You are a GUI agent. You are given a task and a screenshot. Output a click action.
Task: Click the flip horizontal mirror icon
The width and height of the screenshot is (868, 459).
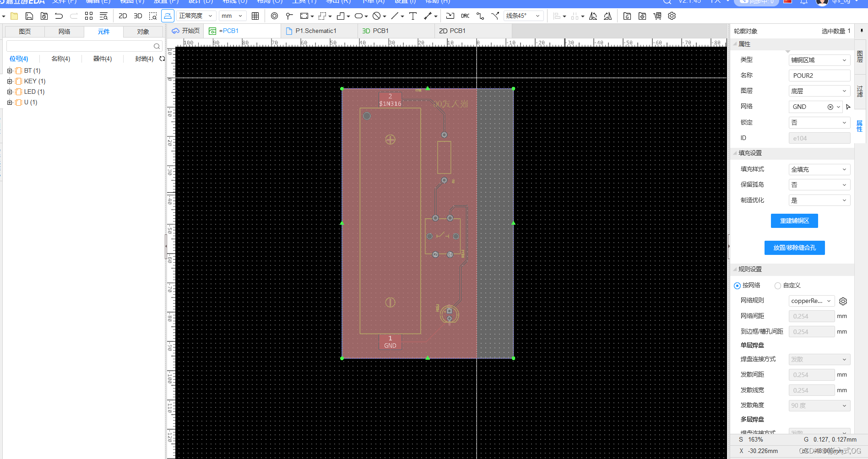point(593,16)
